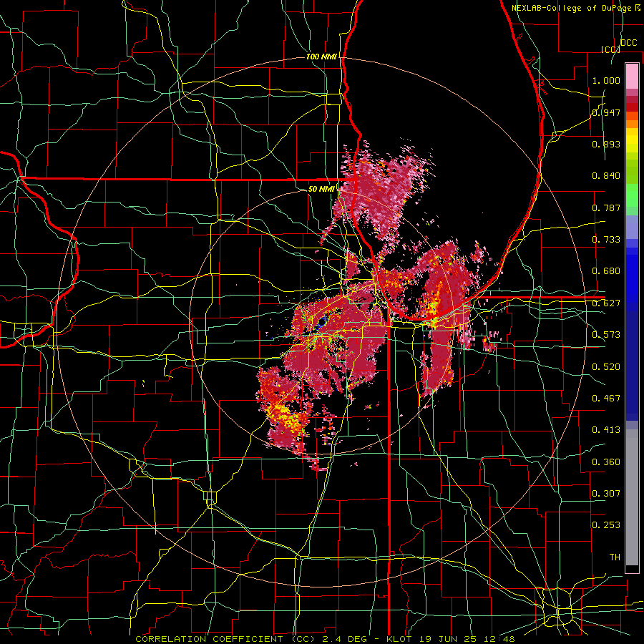
Task: Click the 0.840 value on the color scale
Action: click(x=606, y=176)
